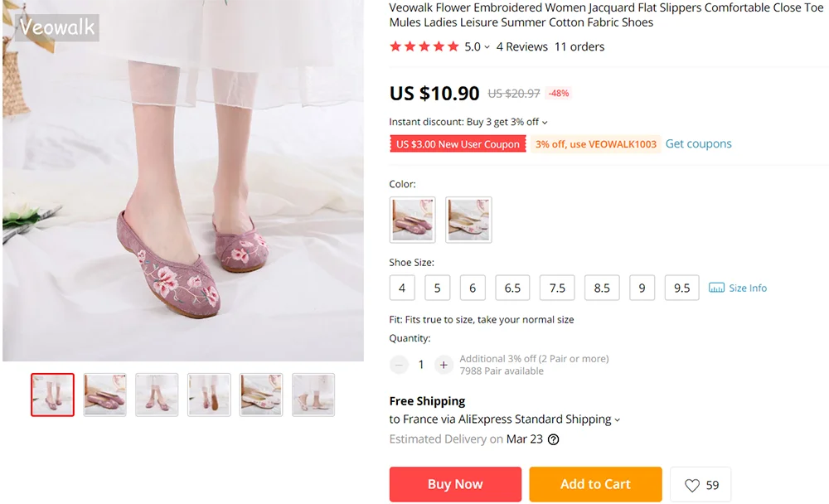Open the 4 Reviews link
The image size is (829, 504).
[x=521, y=46]
